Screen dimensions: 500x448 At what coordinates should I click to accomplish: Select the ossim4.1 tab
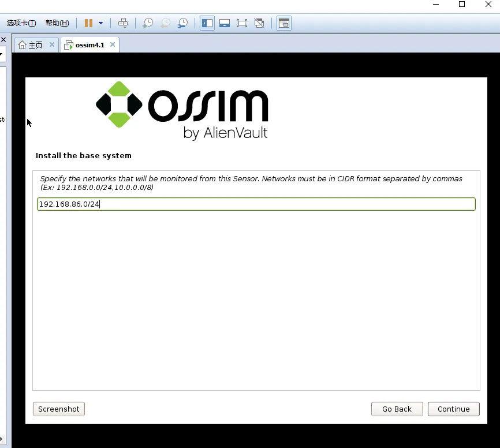[x=89, y=45]
